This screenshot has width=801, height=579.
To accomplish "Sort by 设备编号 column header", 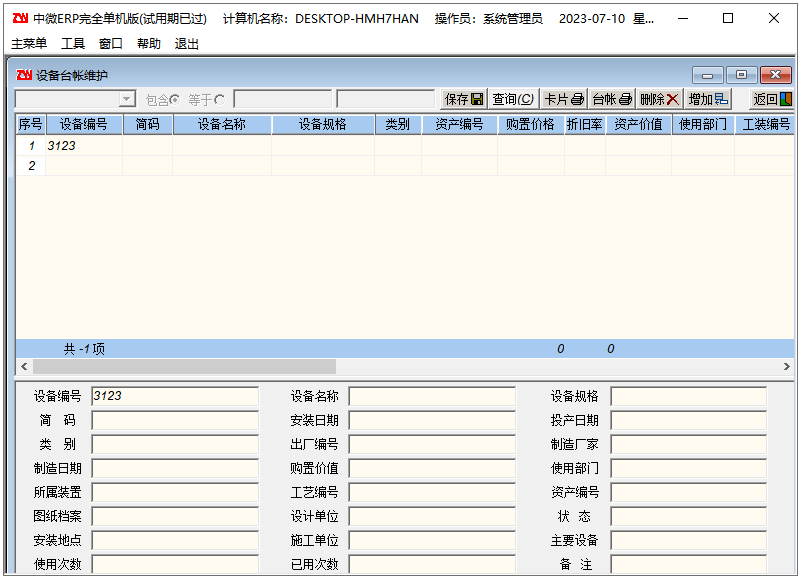I will 84,124.
